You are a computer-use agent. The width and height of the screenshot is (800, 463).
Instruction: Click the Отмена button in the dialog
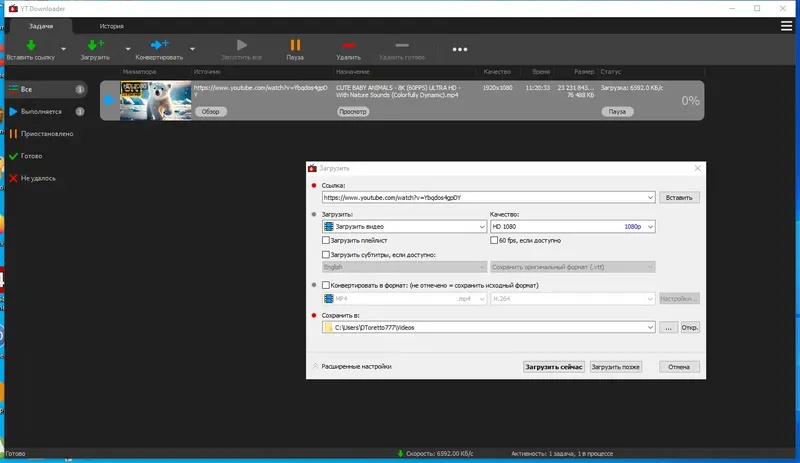click(x=679, y=367)
